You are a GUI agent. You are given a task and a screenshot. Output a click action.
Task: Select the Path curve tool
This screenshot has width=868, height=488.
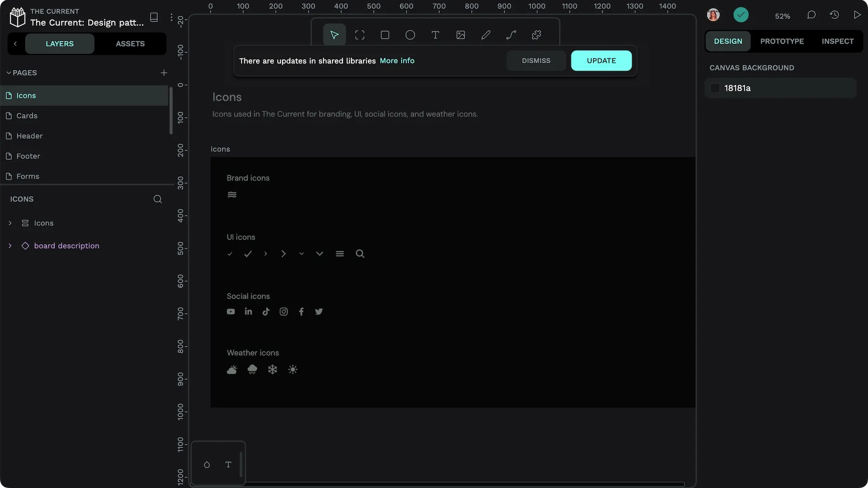pyautogui.click(x=511, y=35)
